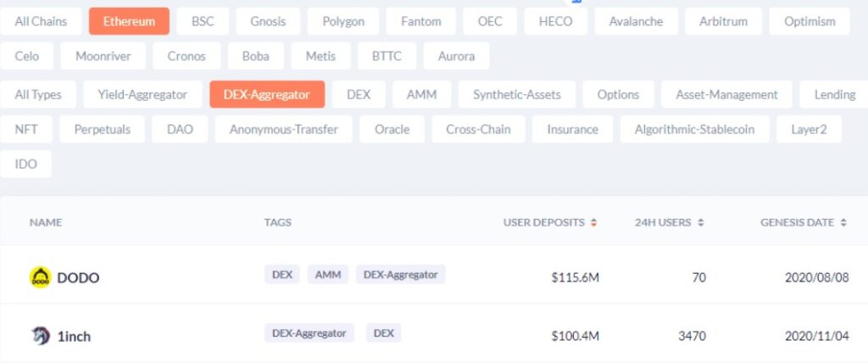The image size is (868, 363).
Task: Select the Yield-Aggregator type filter
Action: (x=142, y=95)
